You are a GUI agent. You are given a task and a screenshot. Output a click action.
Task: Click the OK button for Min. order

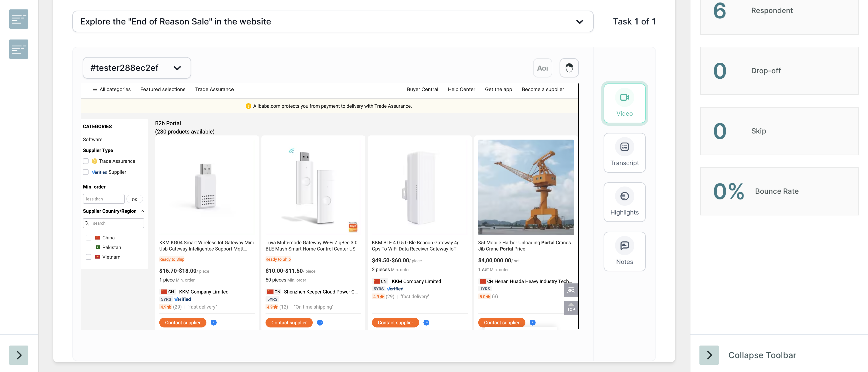[134, 199]
